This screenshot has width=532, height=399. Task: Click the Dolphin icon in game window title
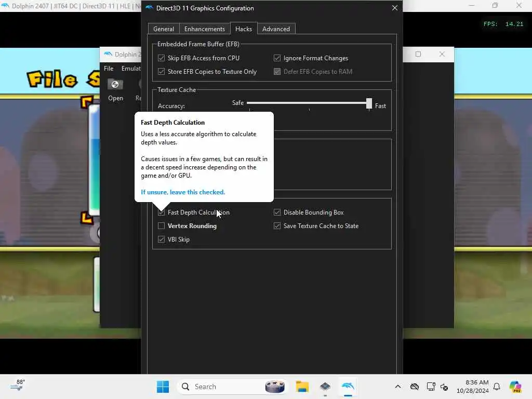click(x=5, y=6)
